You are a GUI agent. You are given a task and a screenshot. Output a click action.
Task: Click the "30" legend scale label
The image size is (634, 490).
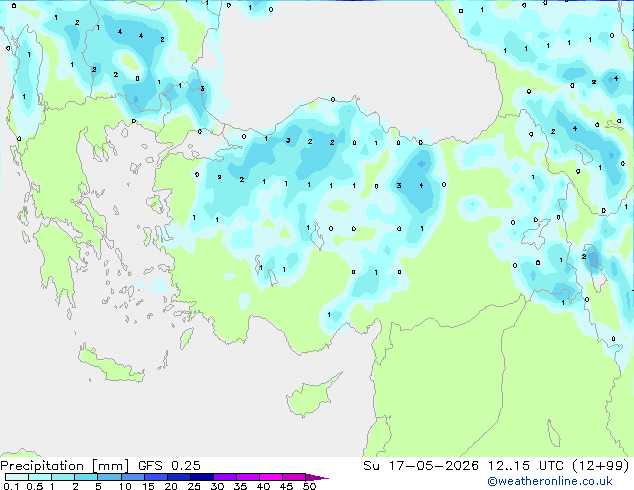tap(217, 486)
